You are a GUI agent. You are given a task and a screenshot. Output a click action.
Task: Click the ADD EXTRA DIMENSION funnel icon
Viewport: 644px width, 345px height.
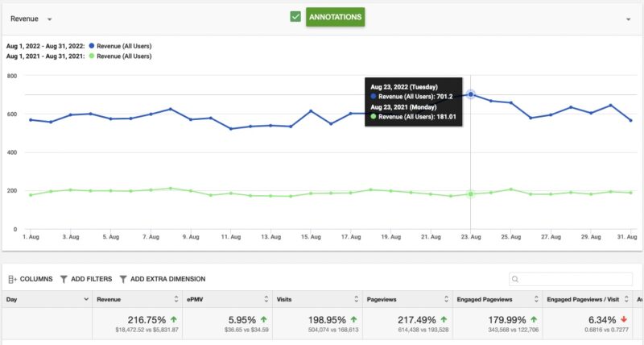pos(123,279)
